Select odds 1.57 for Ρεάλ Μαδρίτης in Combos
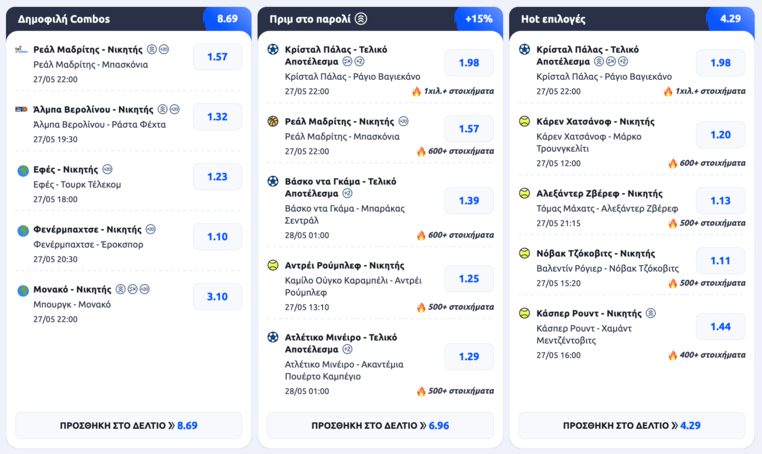The height and width of the screenshot is (454, 762). click(x=217, y=57)
